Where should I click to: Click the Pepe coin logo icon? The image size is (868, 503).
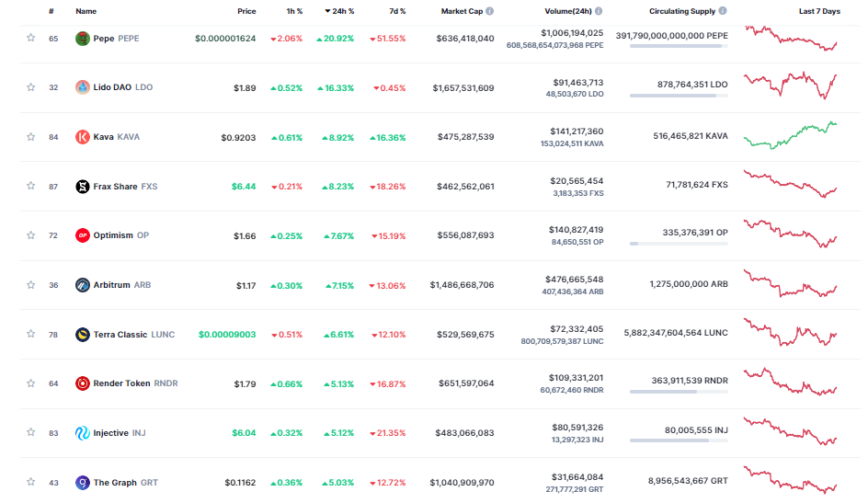[x=83, y=39]
